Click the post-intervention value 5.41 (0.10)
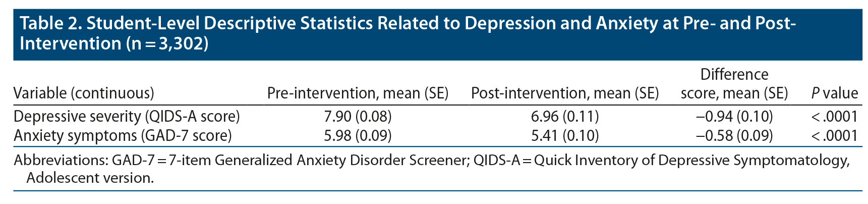Viewport: 868px width, 204px height. point(565,136)
